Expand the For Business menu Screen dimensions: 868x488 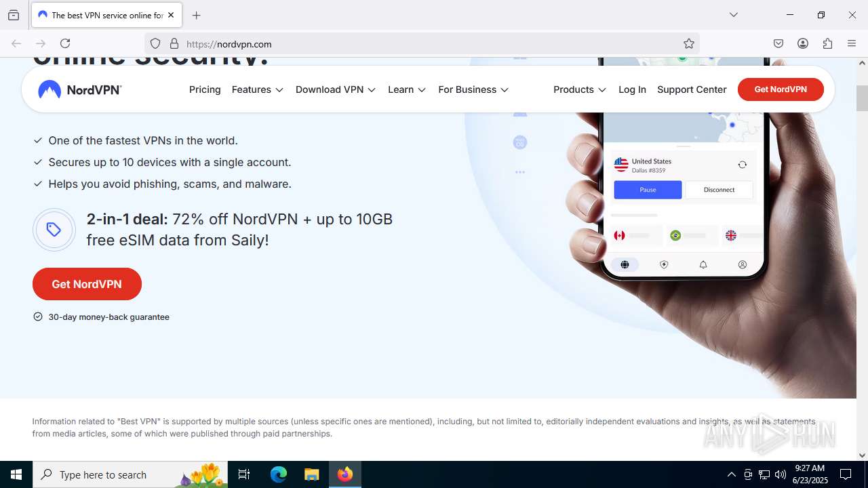[x=473, y=89]
